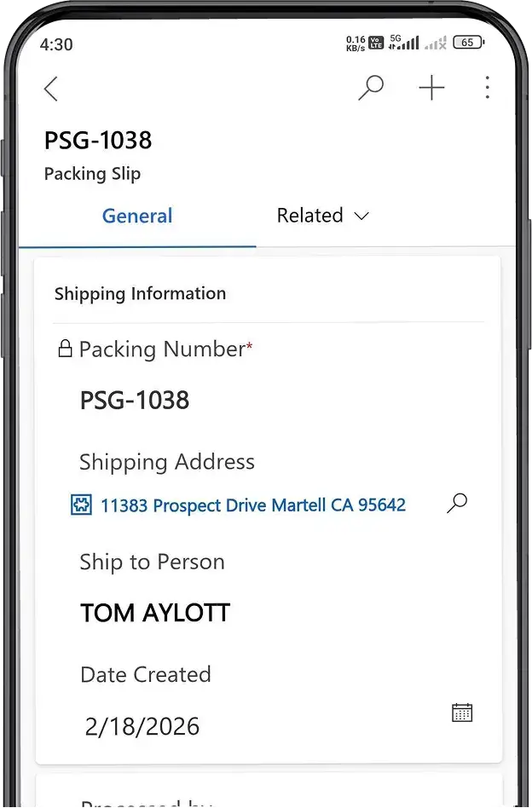Open the vertical ellipsis overflow menu
The height and width of the screenshot is (808, 532).
pyautogui.click(x=487, y=88)
